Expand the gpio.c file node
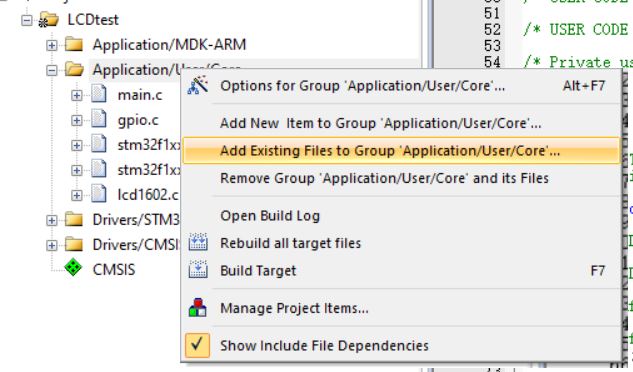 (77, 120)
